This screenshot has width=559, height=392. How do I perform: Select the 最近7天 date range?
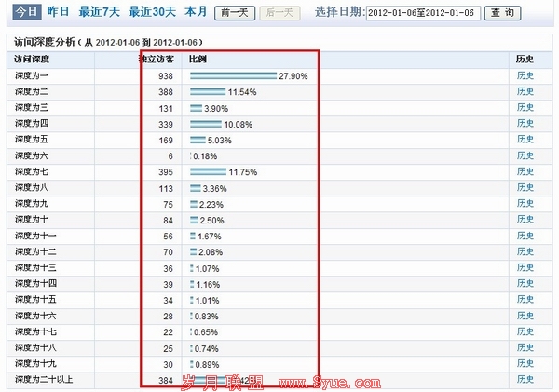click(99, 12)
